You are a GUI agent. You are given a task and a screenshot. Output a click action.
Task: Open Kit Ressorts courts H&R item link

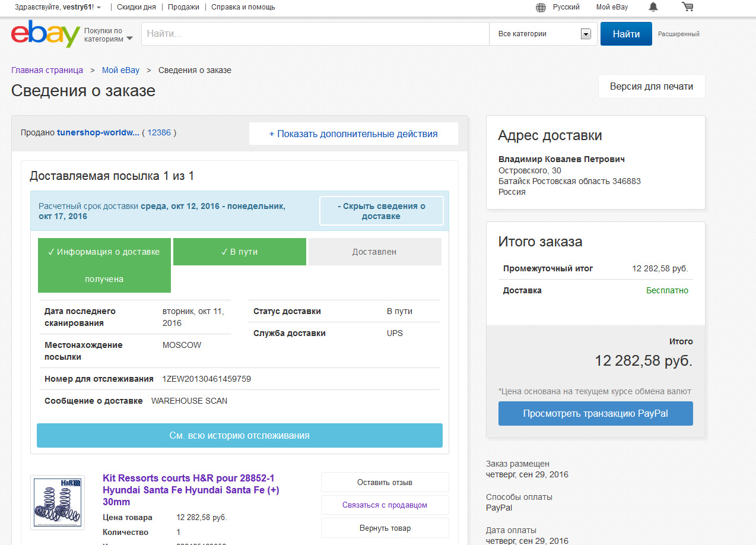(x=190, y=490)
